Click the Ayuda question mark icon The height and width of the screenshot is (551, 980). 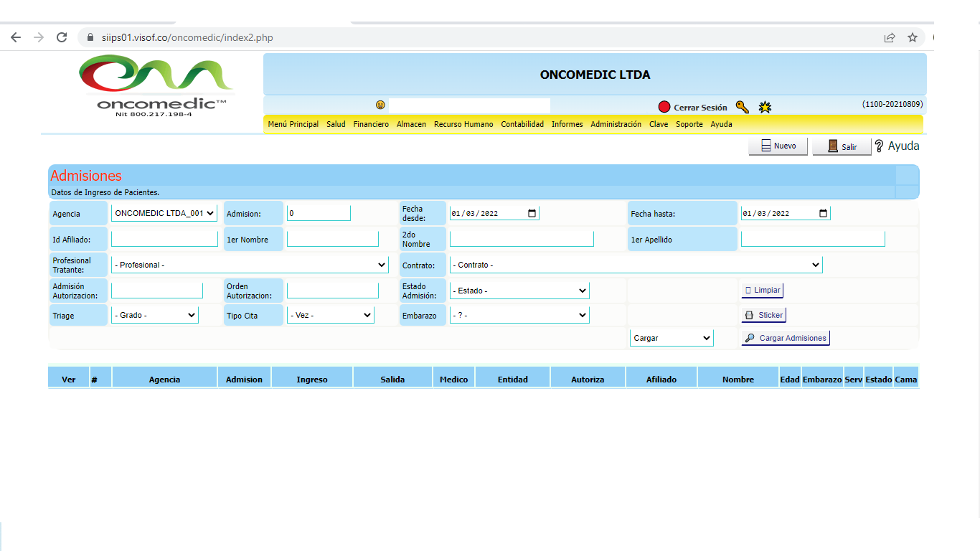[880, 146]
